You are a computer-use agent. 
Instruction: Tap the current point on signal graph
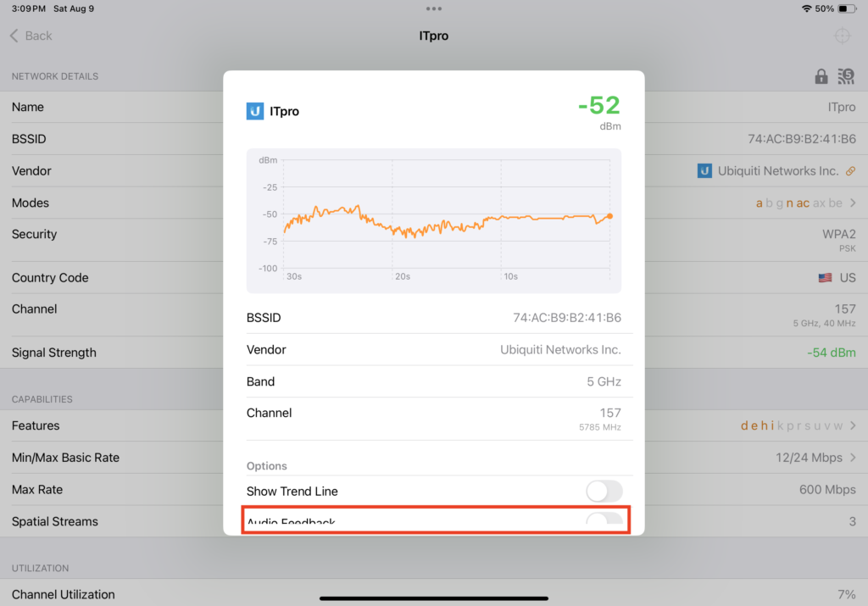coord(609,216)
